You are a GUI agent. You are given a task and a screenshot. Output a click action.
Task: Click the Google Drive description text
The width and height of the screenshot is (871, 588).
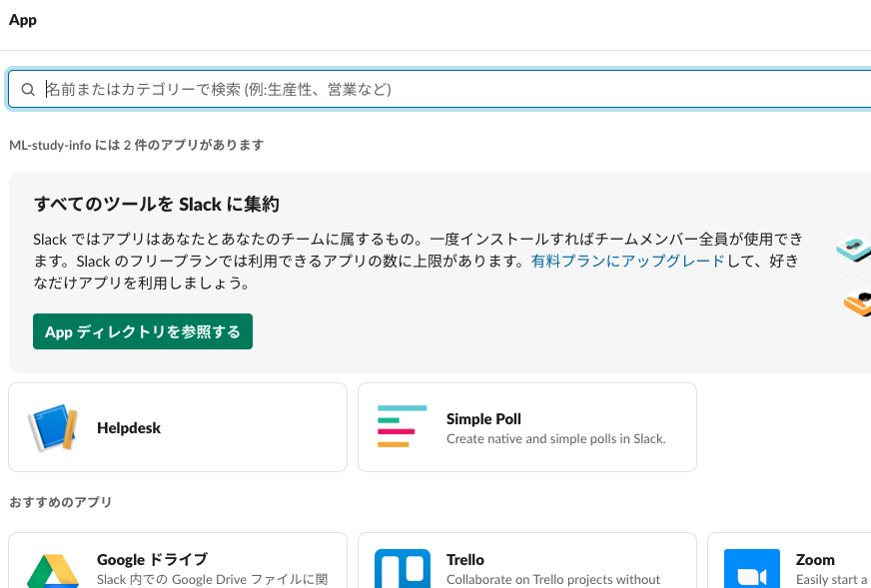coord(212,580)
